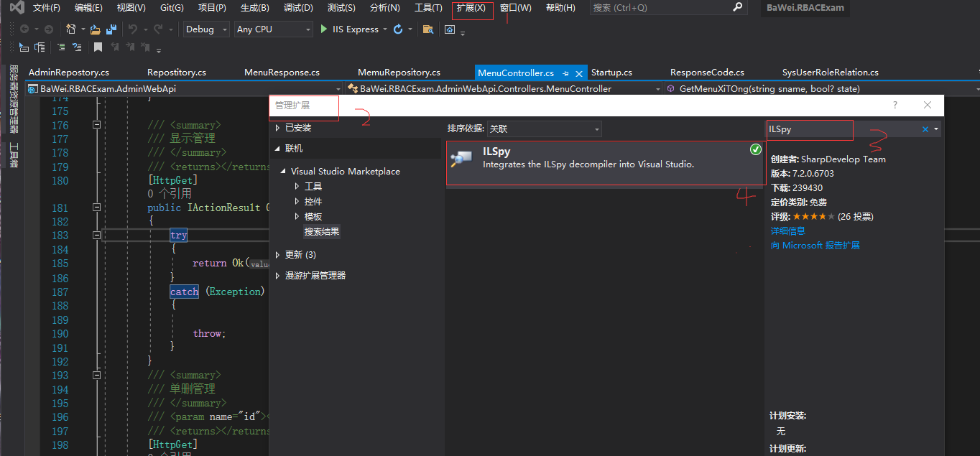Click the uncomment lines toolbar icon

tap(78, 47)
